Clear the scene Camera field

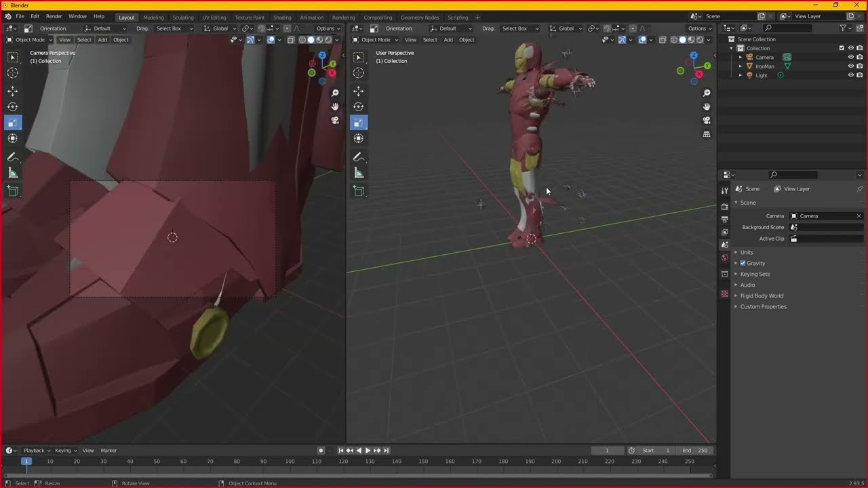pos(859,216)
